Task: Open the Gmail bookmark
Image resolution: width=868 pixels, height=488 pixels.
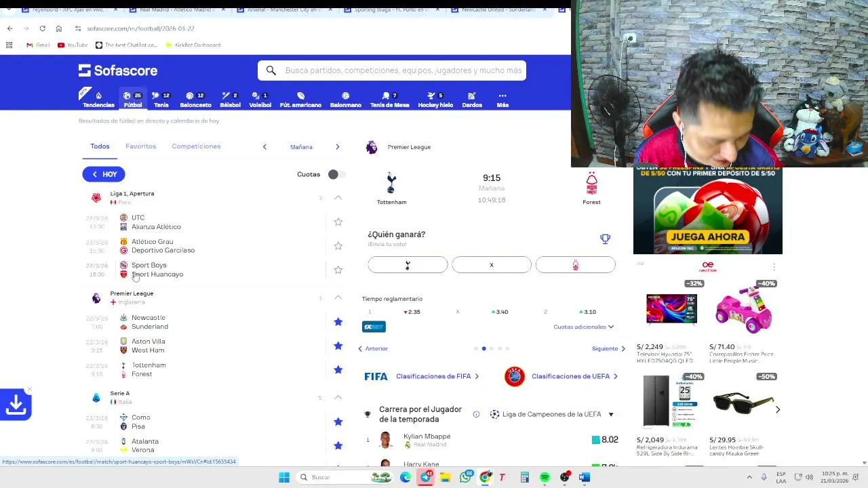Action: pyautogui.click(x=38, y=45)
